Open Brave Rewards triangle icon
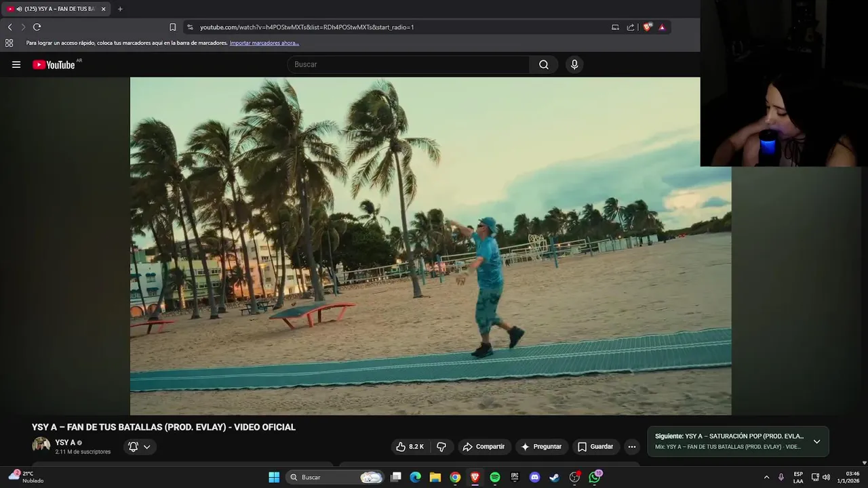Image resolution: width=868 pixels, height=488 pixels. [662, 27]
